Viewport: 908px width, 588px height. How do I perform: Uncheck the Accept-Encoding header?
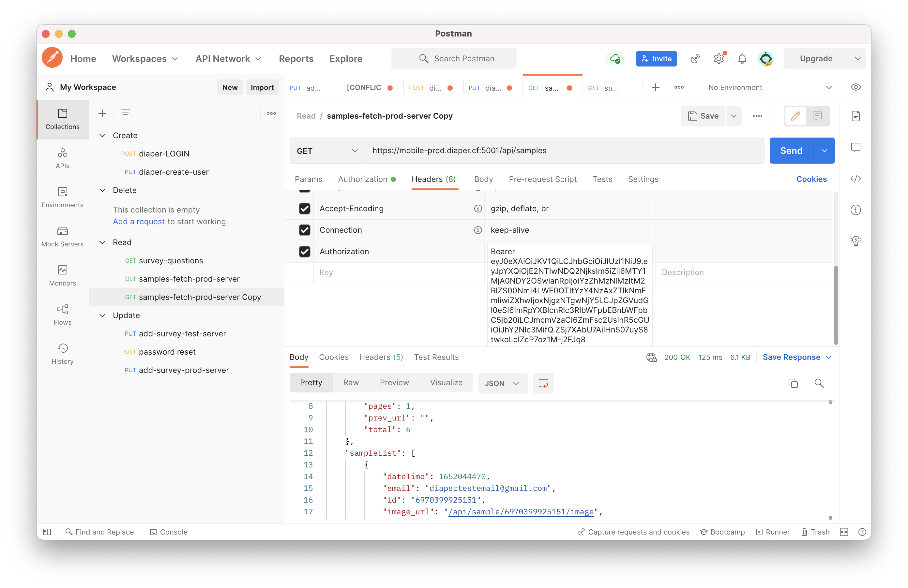[x=304, y=209]
